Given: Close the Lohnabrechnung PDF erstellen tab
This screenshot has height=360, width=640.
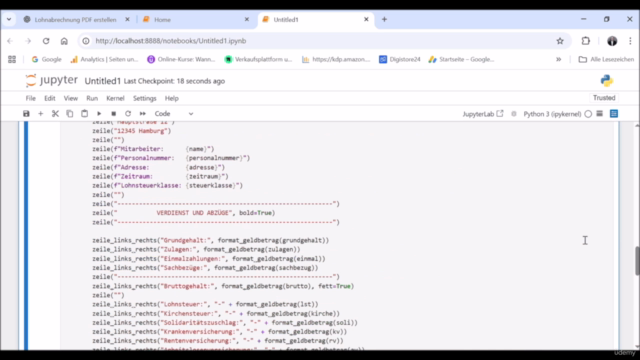Looking at the screenshot, I should pos(127,20).
